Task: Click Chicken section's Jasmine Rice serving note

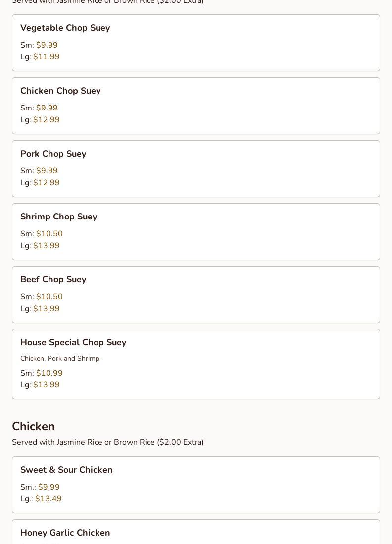Action: tap(108, 442)
